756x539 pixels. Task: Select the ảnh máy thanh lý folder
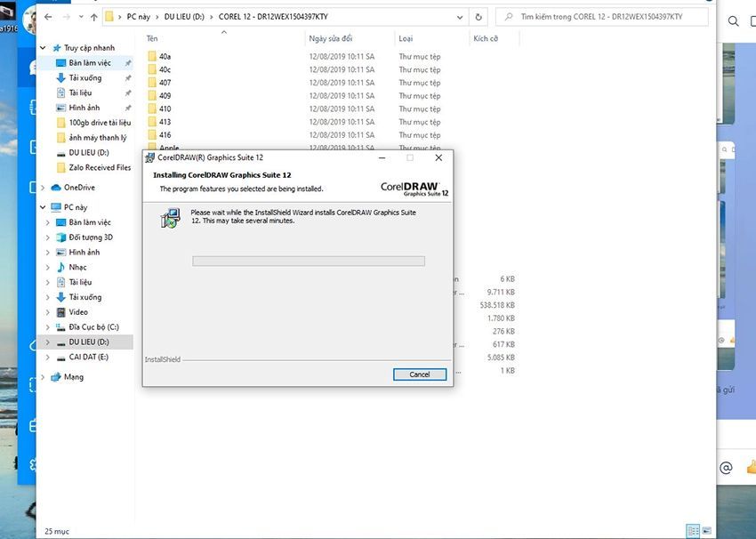pos(98,137)
